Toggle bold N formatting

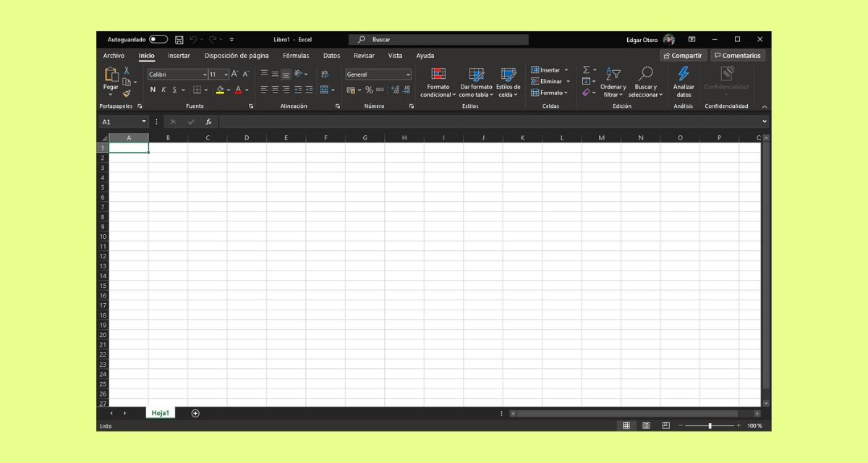pos(153,90)
